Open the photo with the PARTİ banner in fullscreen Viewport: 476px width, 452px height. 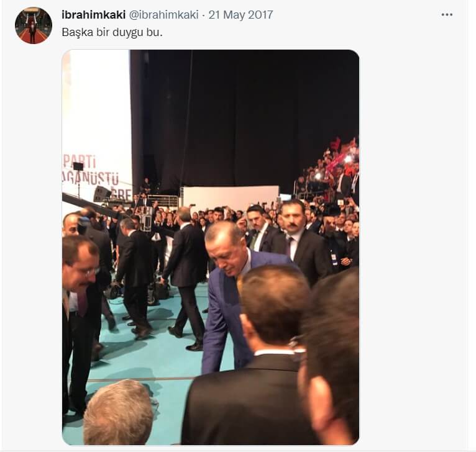[211, 247]
